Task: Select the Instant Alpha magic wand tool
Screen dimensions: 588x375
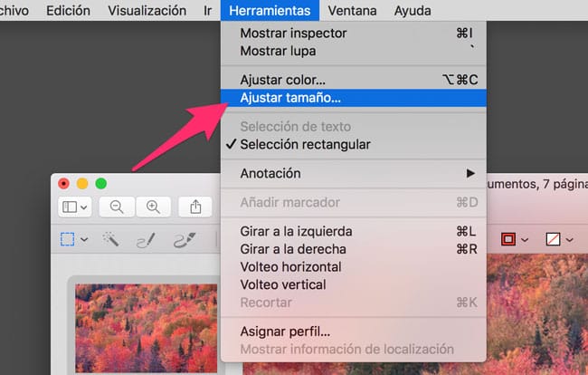Action: [110, 239]
